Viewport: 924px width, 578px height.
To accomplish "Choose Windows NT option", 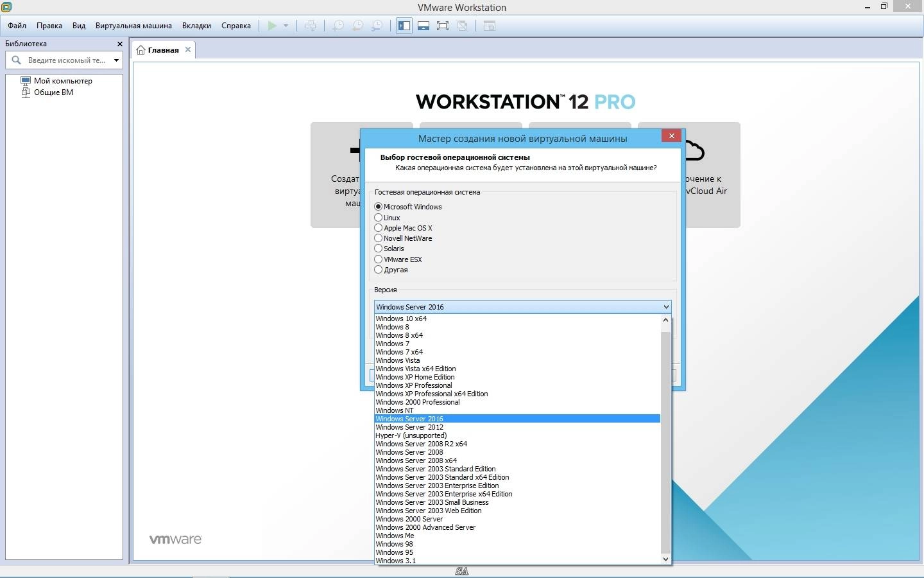I will (517, 410).
